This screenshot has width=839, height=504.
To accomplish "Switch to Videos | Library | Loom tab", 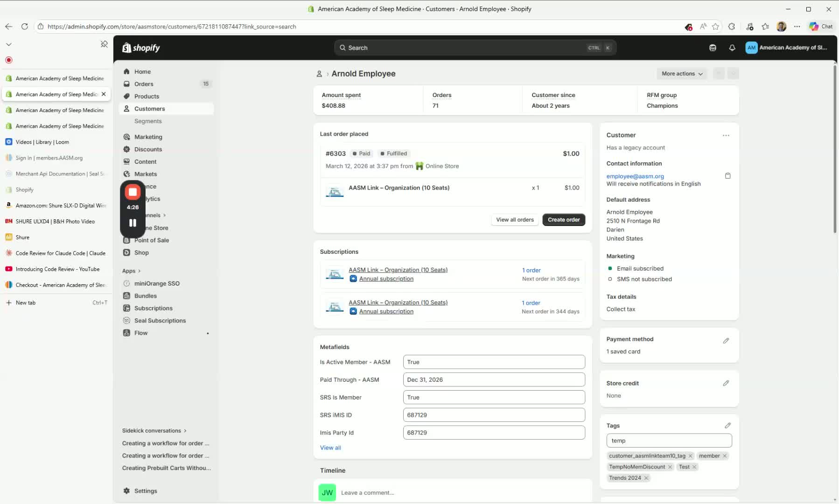I will [x=56, y=142].
